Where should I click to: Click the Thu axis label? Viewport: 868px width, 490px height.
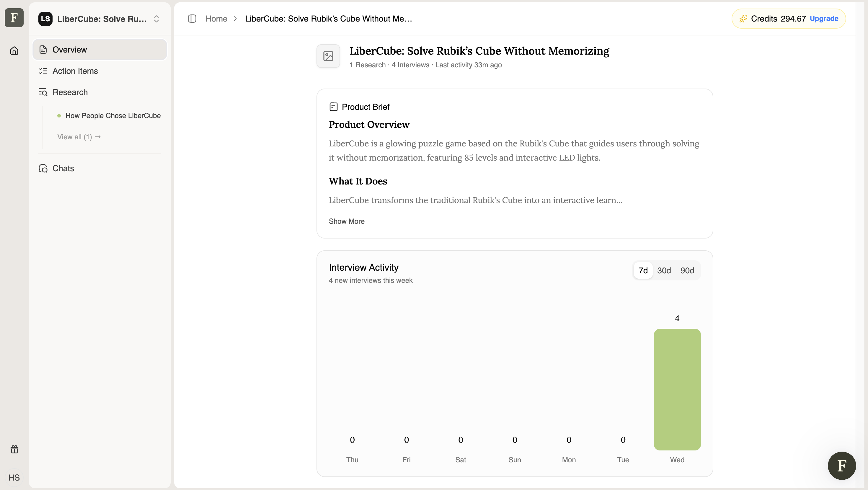352,460
